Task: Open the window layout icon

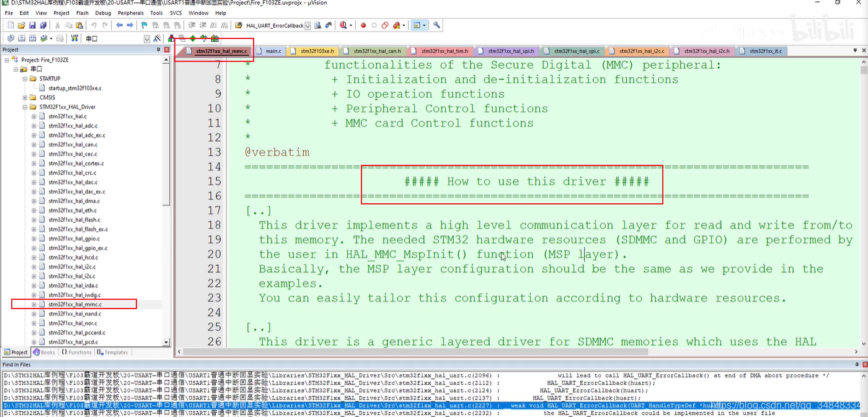Action: pos(418,25)
